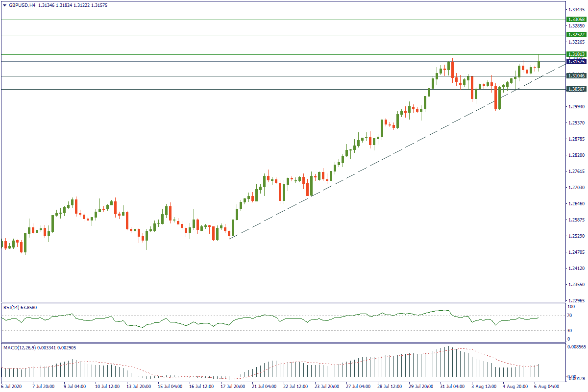The height and width of the screenshot is (392, 588).
Task: Click the 6 Jul 2020 time axis label
Action: pyautogui.click(x=13, y=387)
